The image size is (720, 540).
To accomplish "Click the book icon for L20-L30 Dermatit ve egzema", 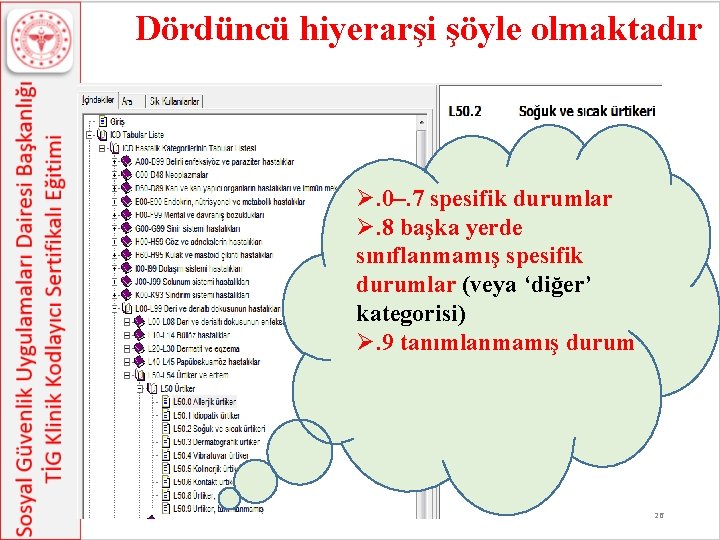I will 139,349.
